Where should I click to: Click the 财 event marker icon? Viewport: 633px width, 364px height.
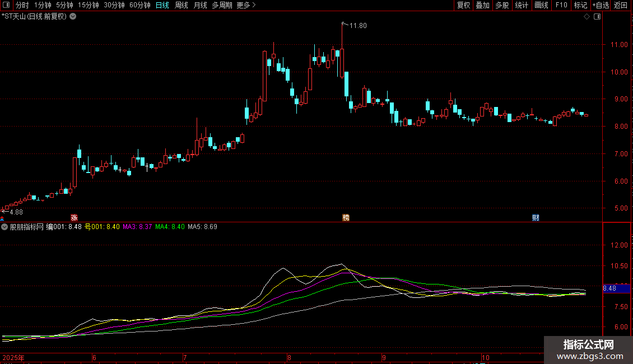click(536, 217)
